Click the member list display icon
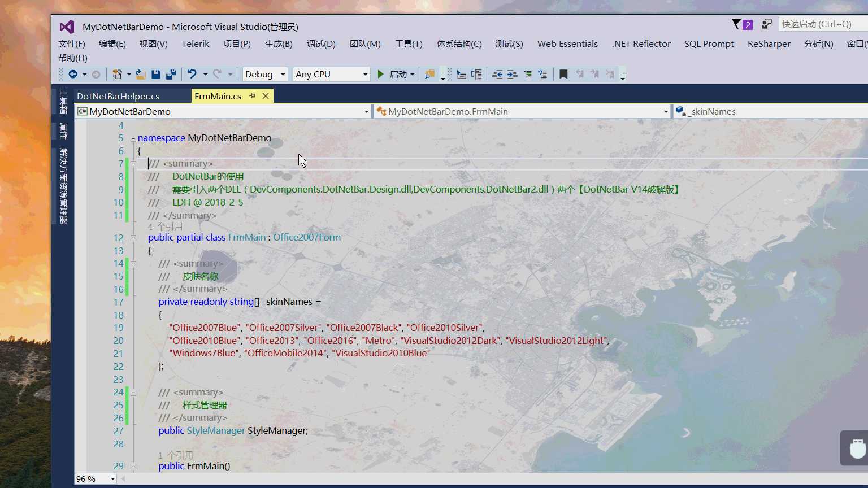868x488 pixels. (x=461, y=74)
